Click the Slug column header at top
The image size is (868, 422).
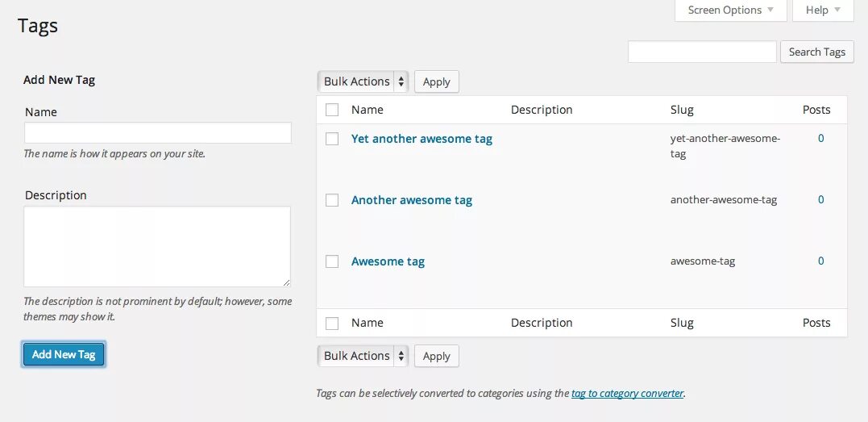point(682,110)
